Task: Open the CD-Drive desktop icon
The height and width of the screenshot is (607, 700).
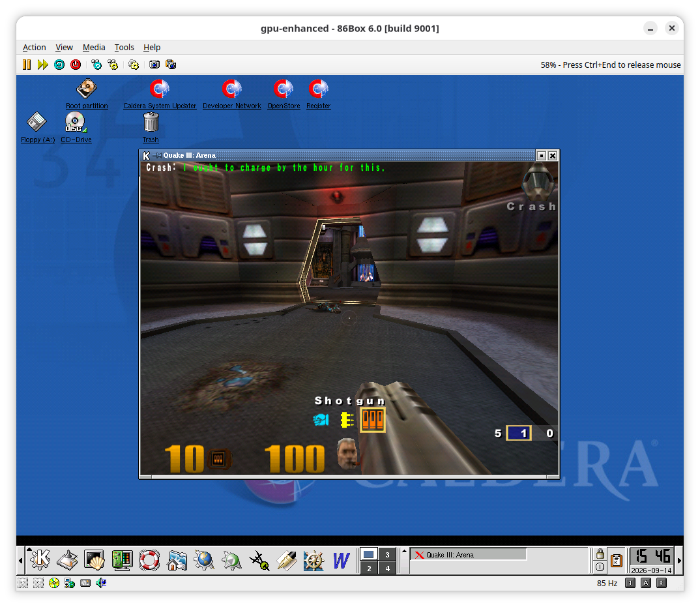Action: pos(76,128)
